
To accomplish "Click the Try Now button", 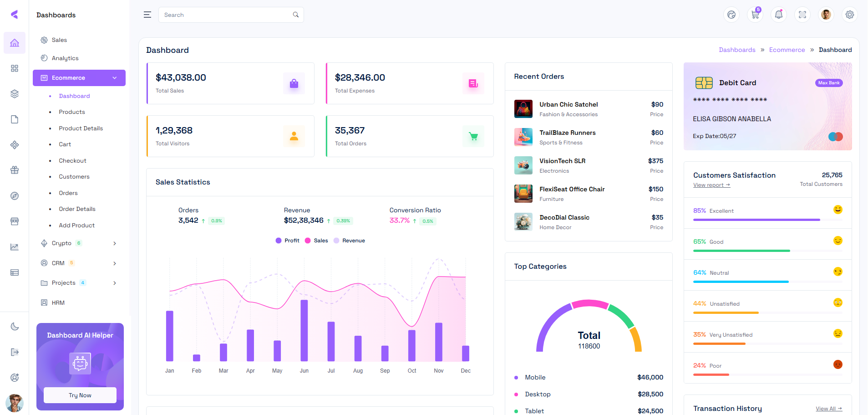I will (x=80, y=395).
